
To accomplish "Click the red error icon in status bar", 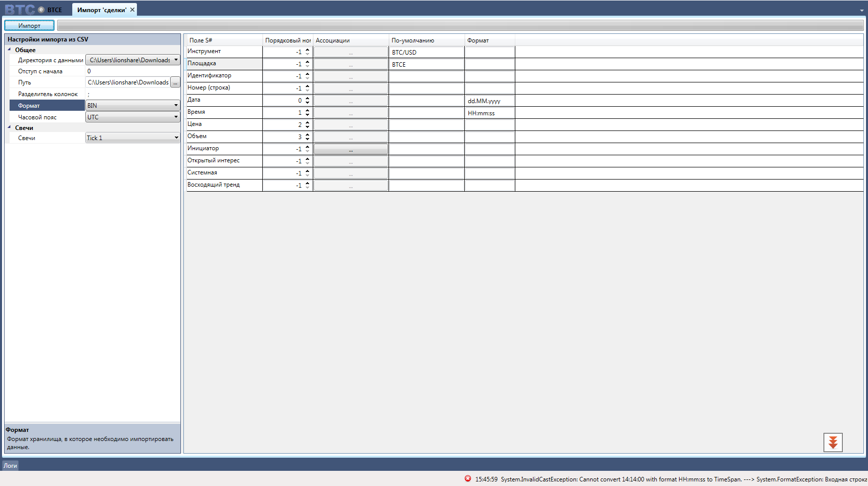I will [468, 478].
